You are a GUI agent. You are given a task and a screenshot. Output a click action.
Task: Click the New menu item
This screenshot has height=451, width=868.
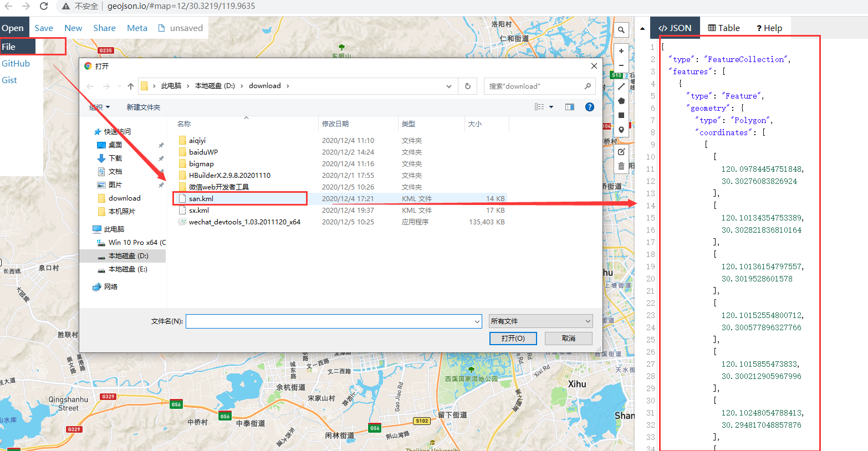coord(73,28)
